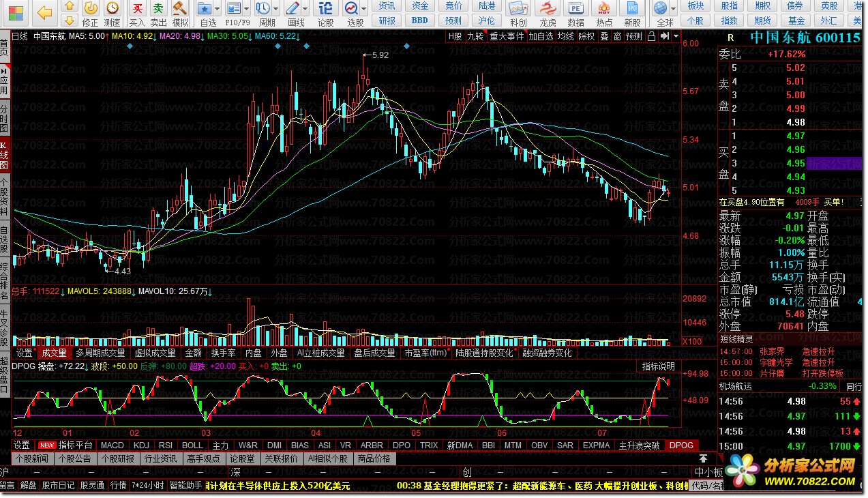Click the 基金 funds button
868x498 pixels.
(x=796, y=20)
